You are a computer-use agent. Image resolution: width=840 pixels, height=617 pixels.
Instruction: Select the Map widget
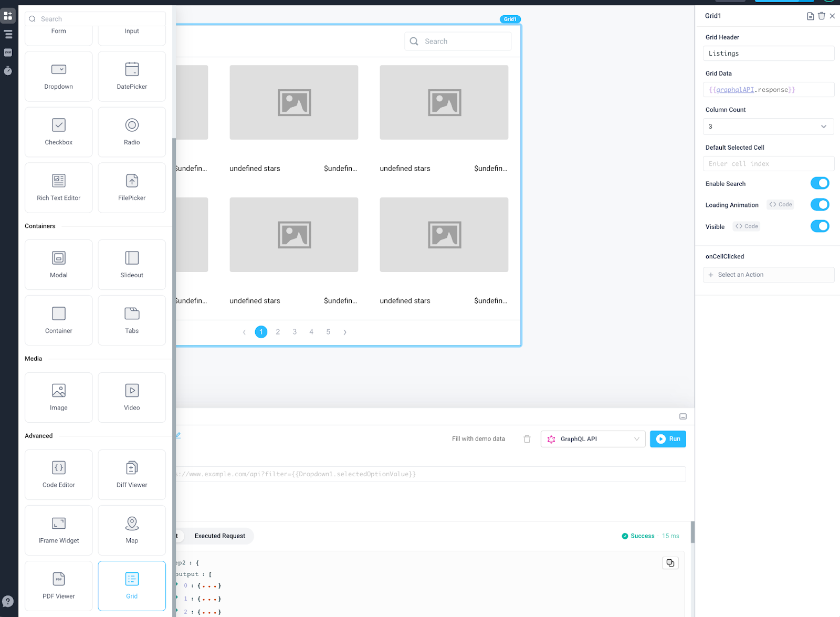pos(131,530)
